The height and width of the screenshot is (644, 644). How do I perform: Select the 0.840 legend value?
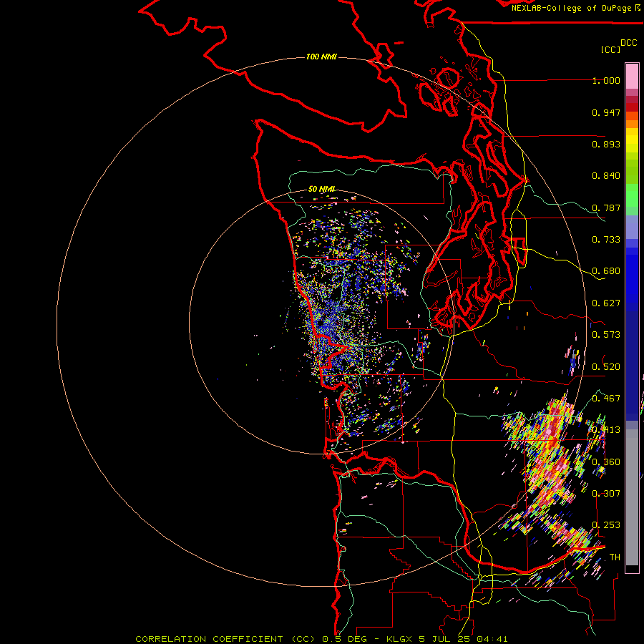click(x=606, y=176)
